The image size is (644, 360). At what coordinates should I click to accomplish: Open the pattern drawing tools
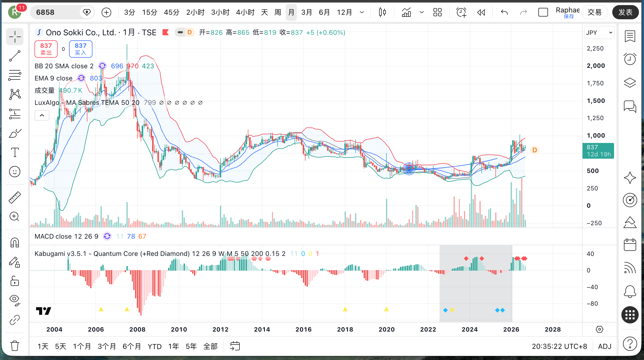[x=15, y=94]
